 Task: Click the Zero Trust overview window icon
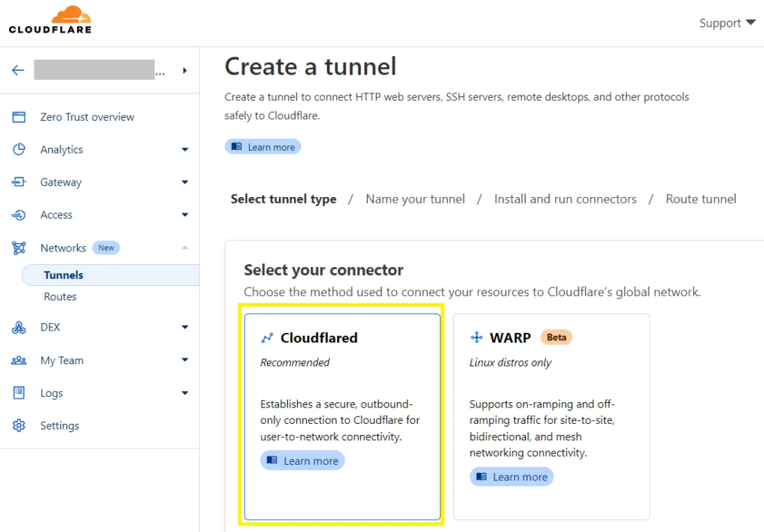pyautogui.click(x=19, y=117)
